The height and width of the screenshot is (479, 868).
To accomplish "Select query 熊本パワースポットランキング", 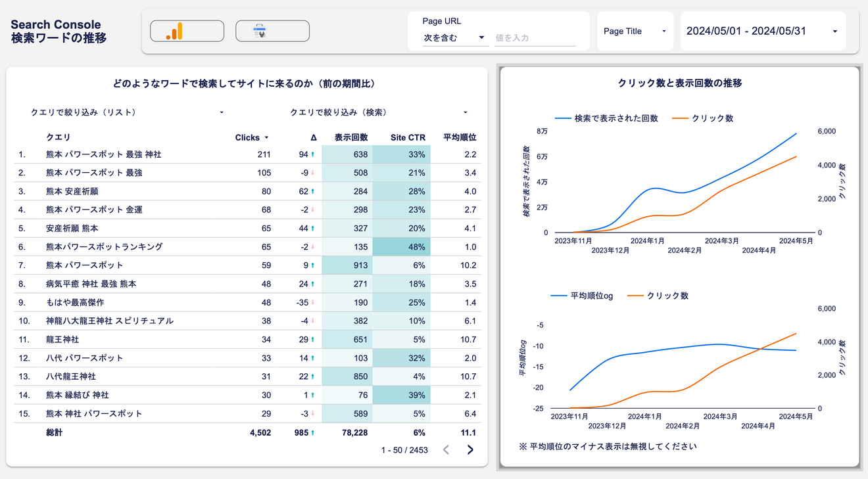I will tap(105, 246).
